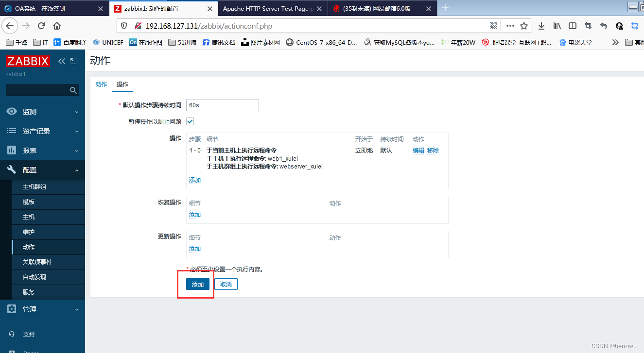
Task: Open the 51讲师 bookmark folder
Action: click(182, 42)
